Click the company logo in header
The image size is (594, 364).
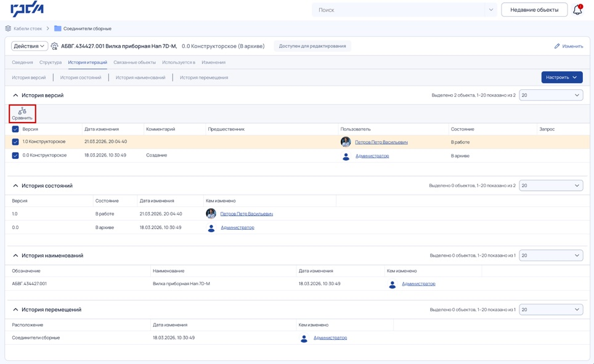coord(27,10)
